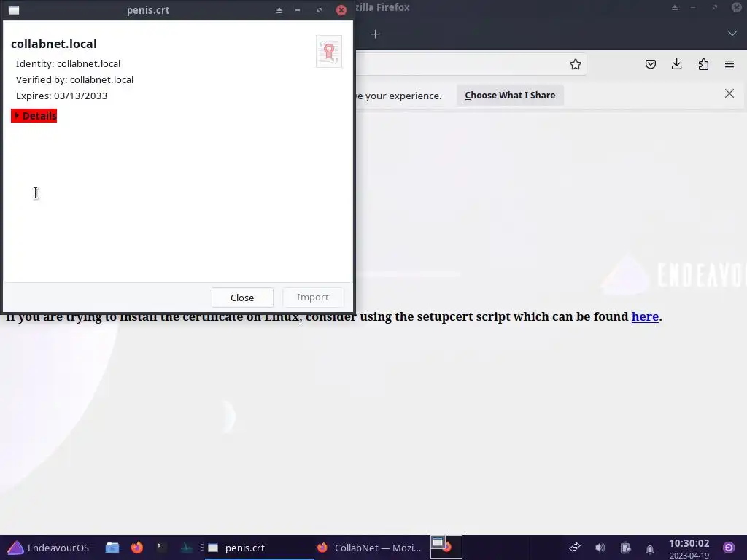Viewport: 747px width, 560px height.
Task: Click the workspace switcher thumbnail in the taskbar
Action: [x=446, y=547]
